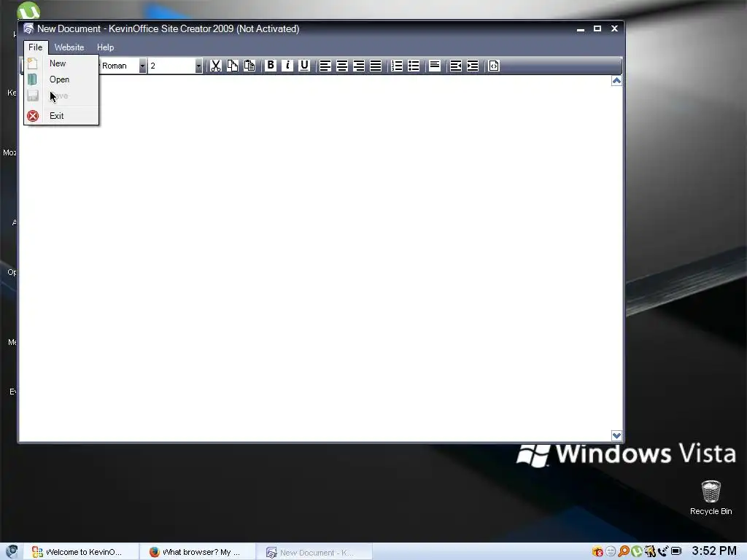Maximize the Site Creator window
Viewport: 747px width, 560px height.
pos(597,28)
